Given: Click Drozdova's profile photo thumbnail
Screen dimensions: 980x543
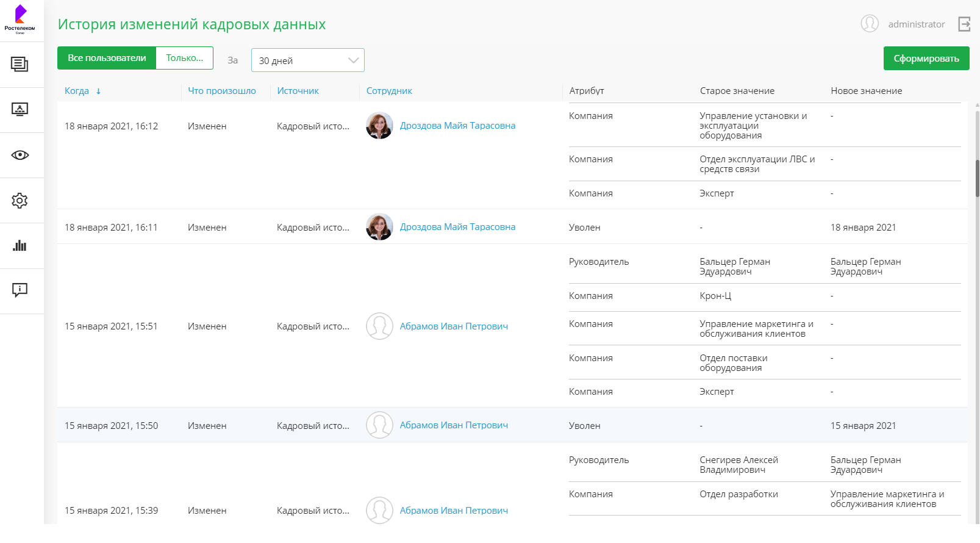Looking at the screenshot, I should coord(379,126).
